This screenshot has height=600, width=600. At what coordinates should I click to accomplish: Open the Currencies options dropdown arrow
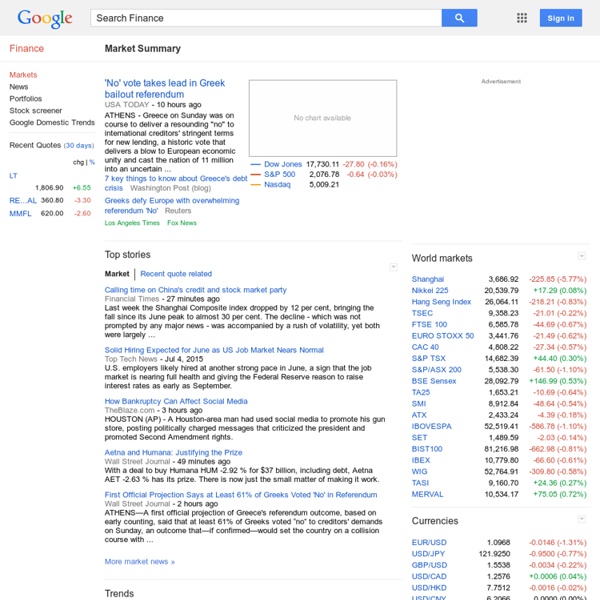click(x=582, y=519)
